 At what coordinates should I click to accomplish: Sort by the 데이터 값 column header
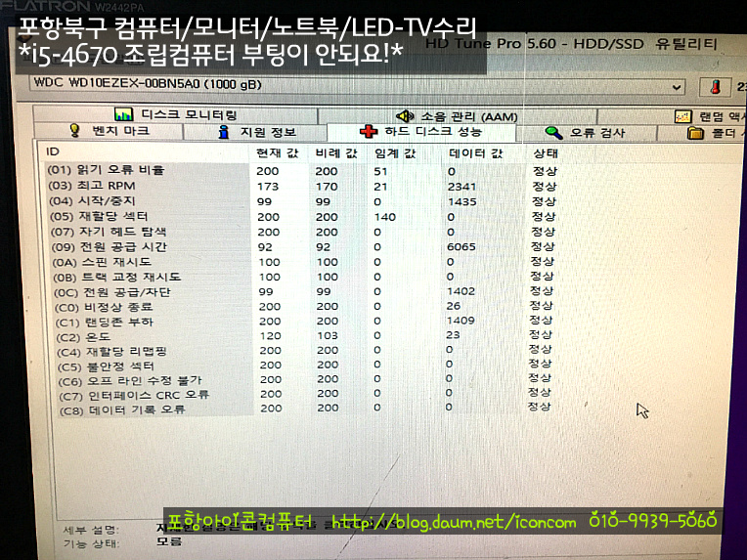(x=475, y=153)
